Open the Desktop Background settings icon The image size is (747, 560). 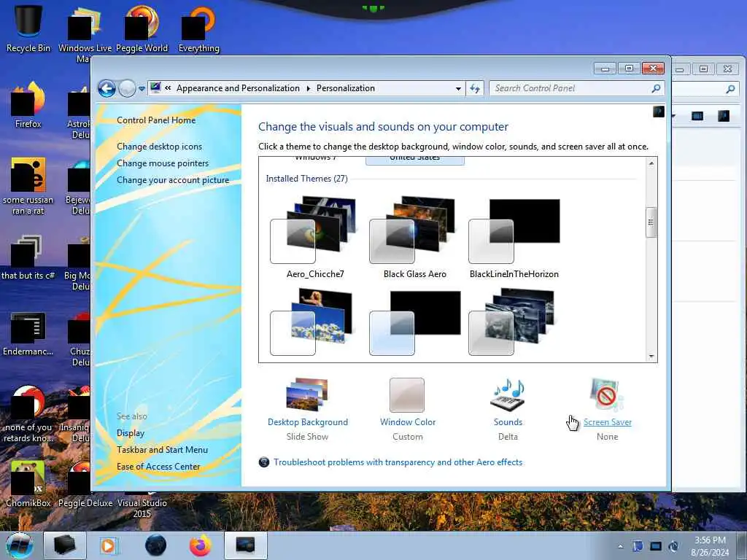307,394
